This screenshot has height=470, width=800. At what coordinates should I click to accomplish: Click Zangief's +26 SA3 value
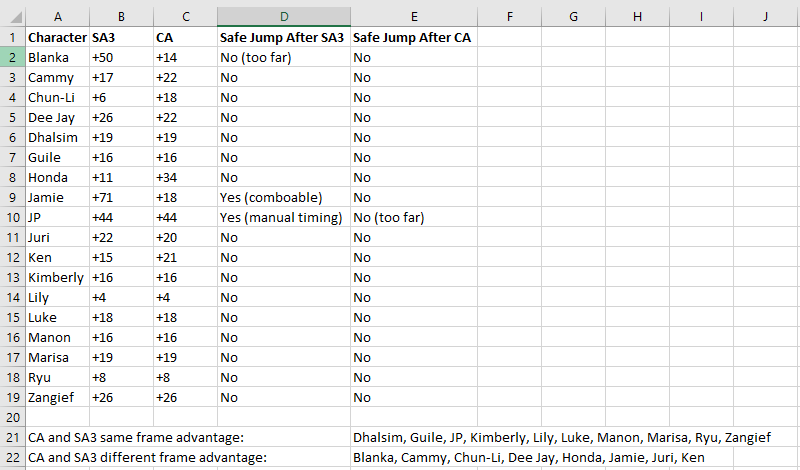121,398
